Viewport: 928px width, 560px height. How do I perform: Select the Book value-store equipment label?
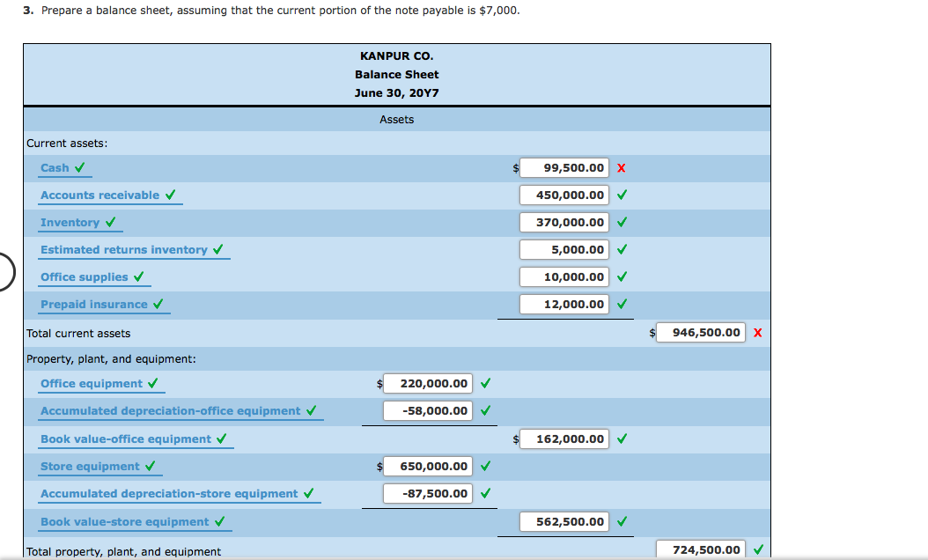128,521
